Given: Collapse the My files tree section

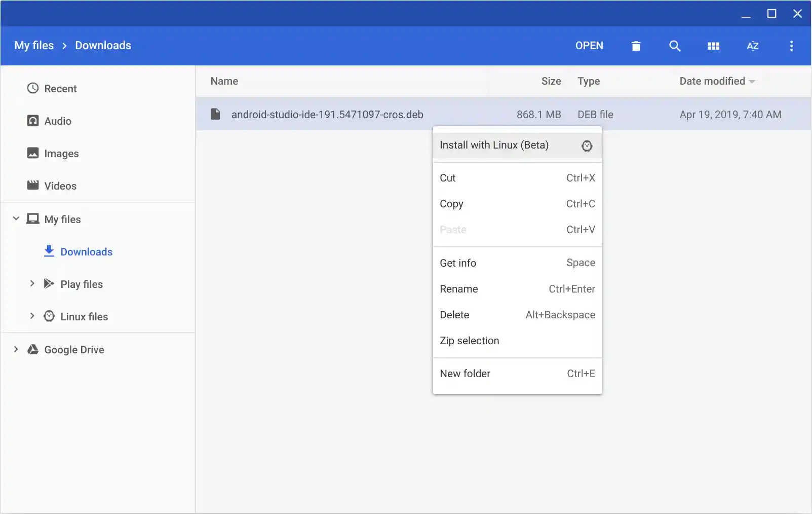Looking at the screenshot, I should click(x=16, y=218).
